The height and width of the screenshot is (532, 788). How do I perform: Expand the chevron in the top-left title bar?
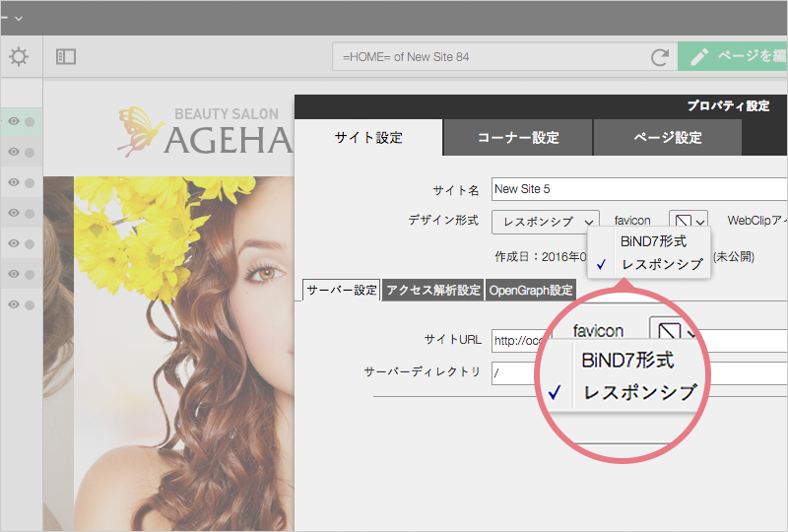pyautogui.click(x=19, y=18)
